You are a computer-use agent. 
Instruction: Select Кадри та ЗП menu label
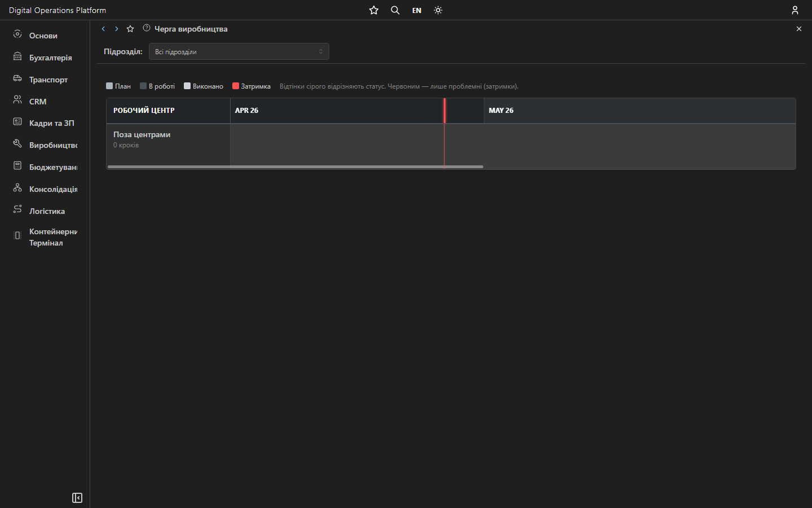(52, 123)
